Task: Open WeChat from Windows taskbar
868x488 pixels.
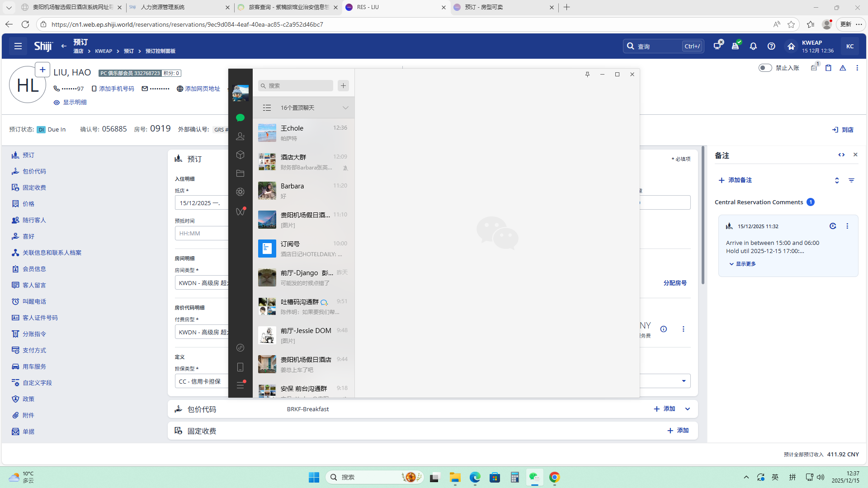Action: pyautogui.click(x=534, y=477)
